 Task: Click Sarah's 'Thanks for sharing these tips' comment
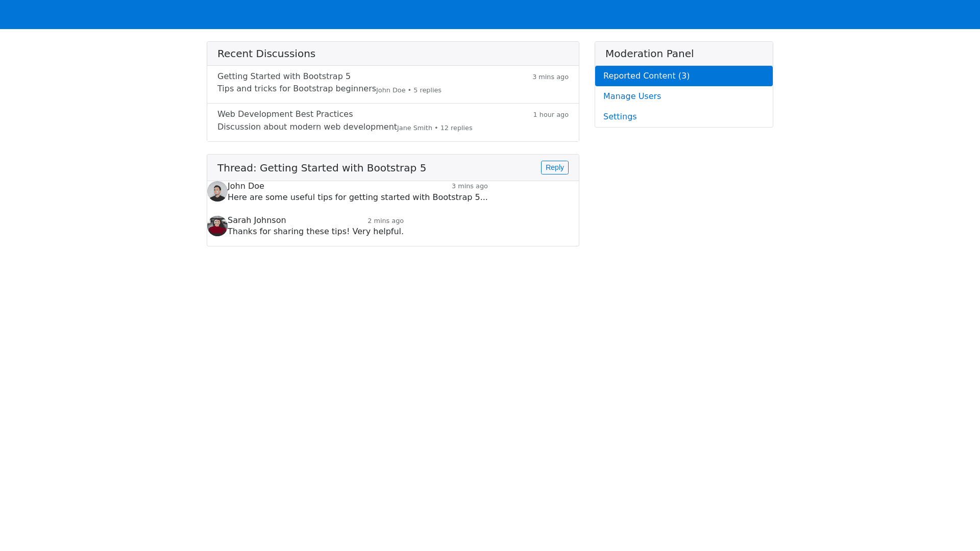(315, 232)
